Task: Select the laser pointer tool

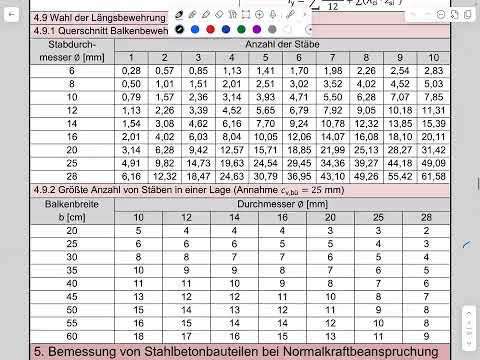Action: tap(290, 14)
